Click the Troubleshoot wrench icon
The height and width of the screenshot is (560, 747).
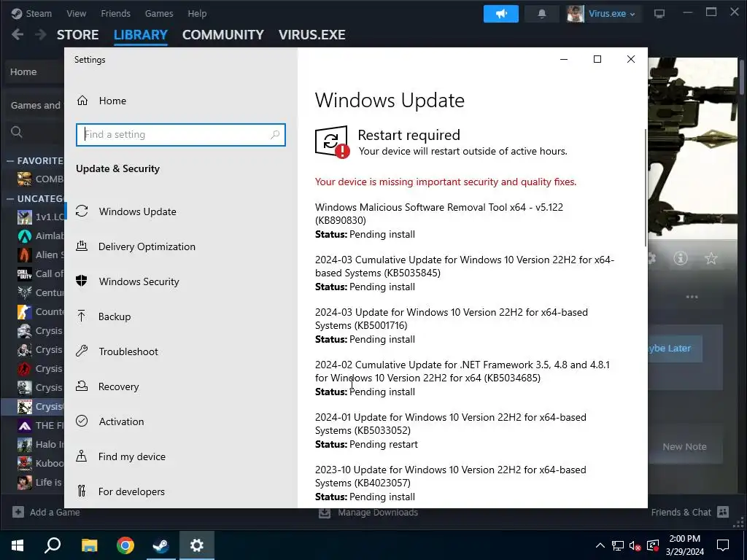pyautogui.click(x=82, y=351)
